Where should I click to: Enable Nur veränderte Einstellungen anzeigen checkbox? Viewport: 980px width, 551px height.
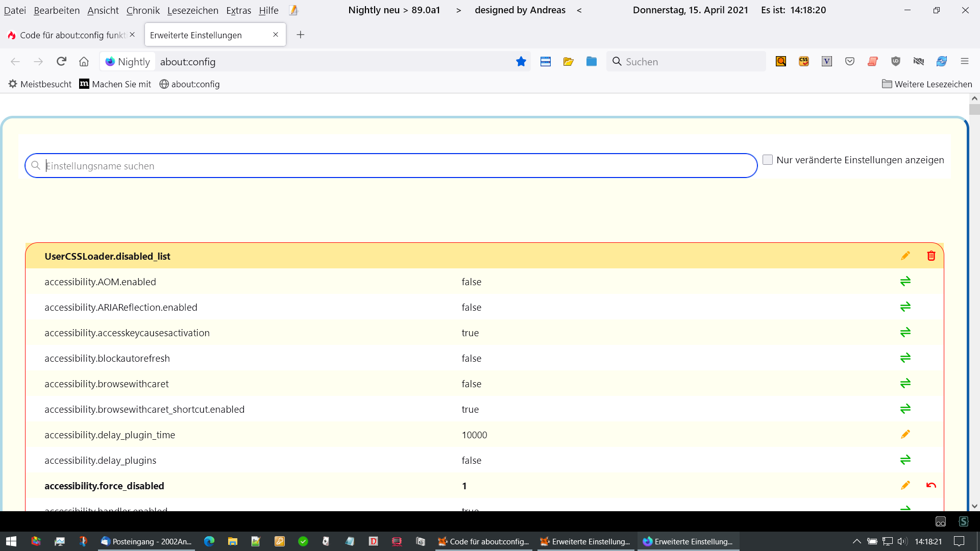[x=767, y=160]
